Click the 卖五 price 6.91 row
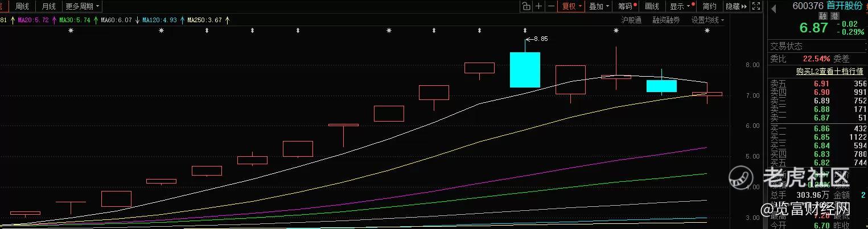868x229 pixels. click(x=818, y=84)
